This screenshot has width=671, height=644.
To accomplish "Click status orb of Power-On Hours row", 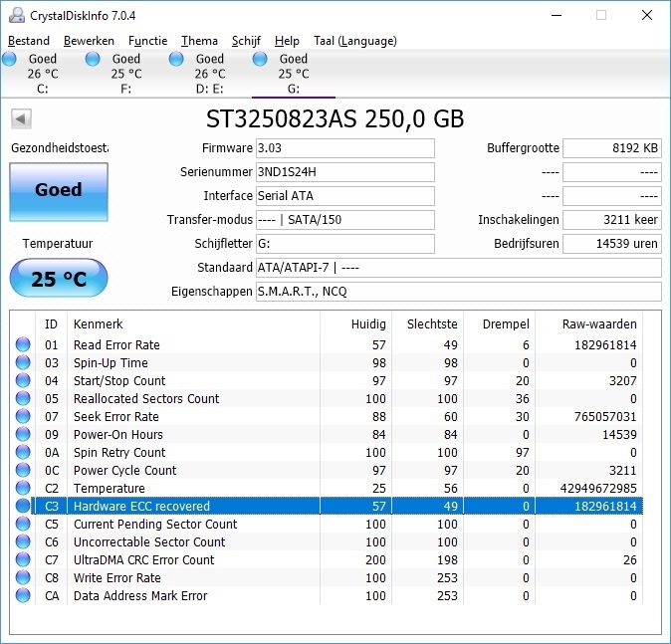I will point(23,434).
